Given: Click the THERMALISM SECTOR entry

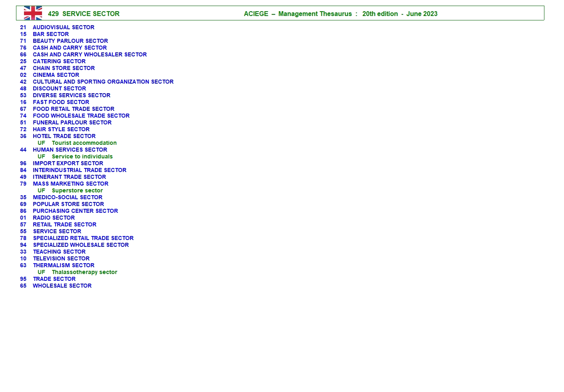Looking at the screenshot, I should pos(64,265).
